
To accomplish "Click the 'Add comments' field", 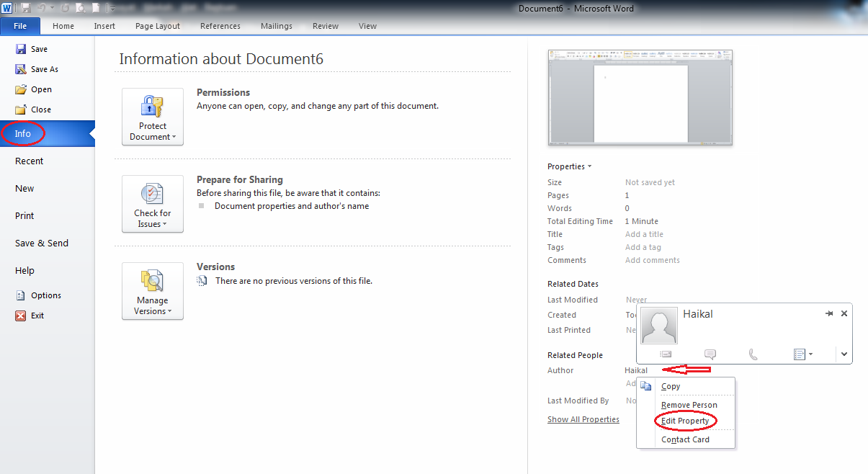I will tap(653, 260).
